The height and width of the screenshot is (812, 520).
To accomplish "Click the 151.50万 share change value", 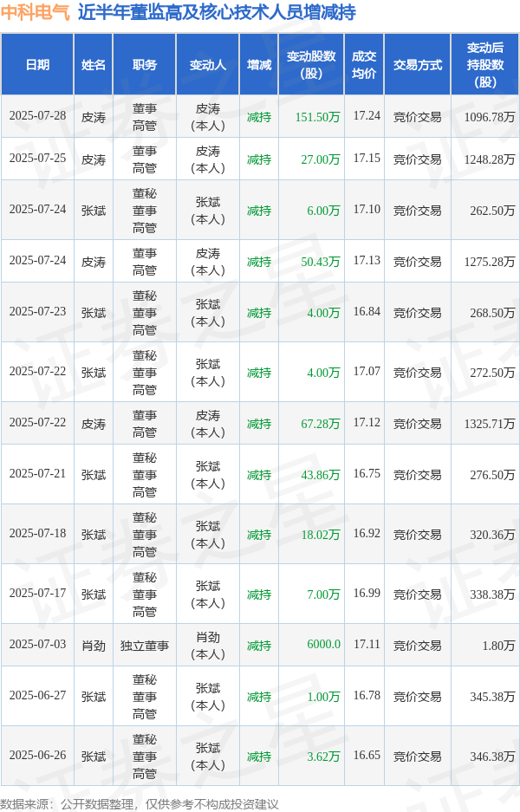I will pos(317,117).
